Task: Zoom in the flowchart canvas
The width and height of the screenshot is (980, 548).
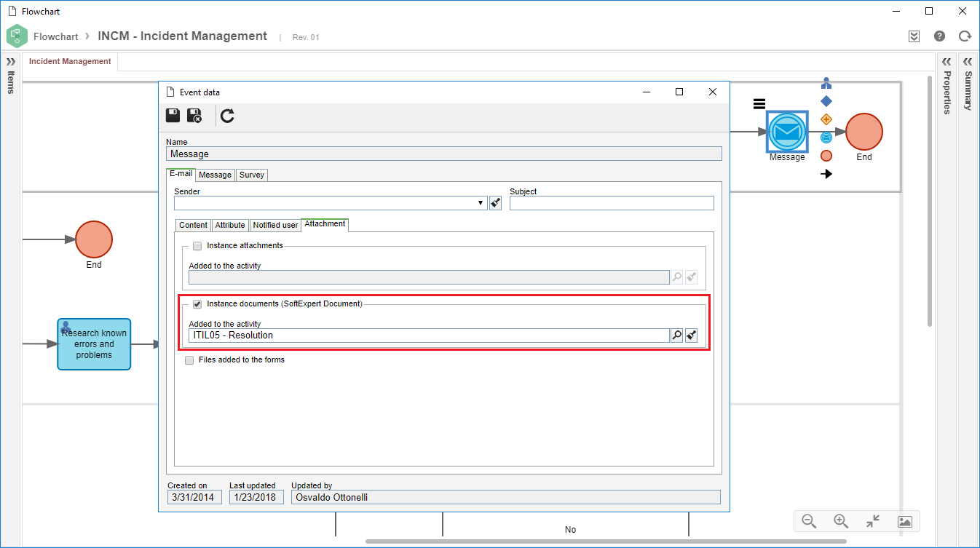Action: coord(841,521)
